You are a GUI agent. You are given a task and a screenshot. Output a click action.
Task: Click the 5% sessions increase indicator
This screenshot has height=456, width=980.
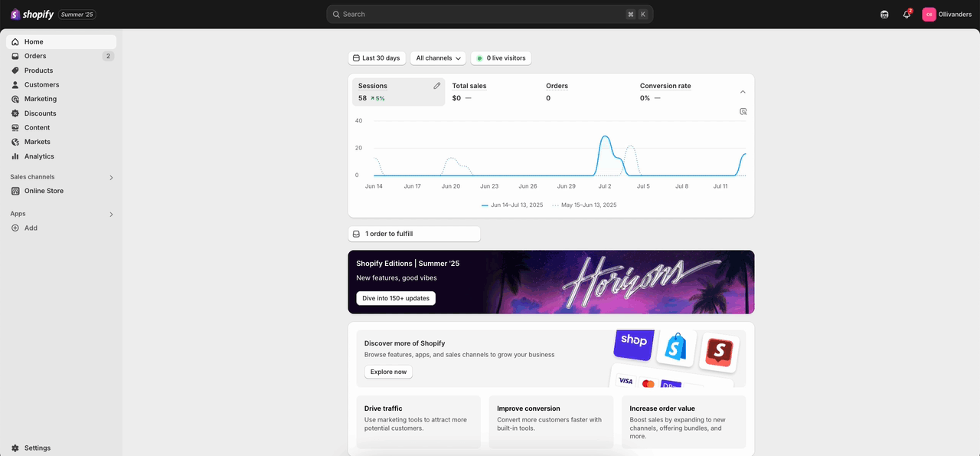(x=377, y=99)
